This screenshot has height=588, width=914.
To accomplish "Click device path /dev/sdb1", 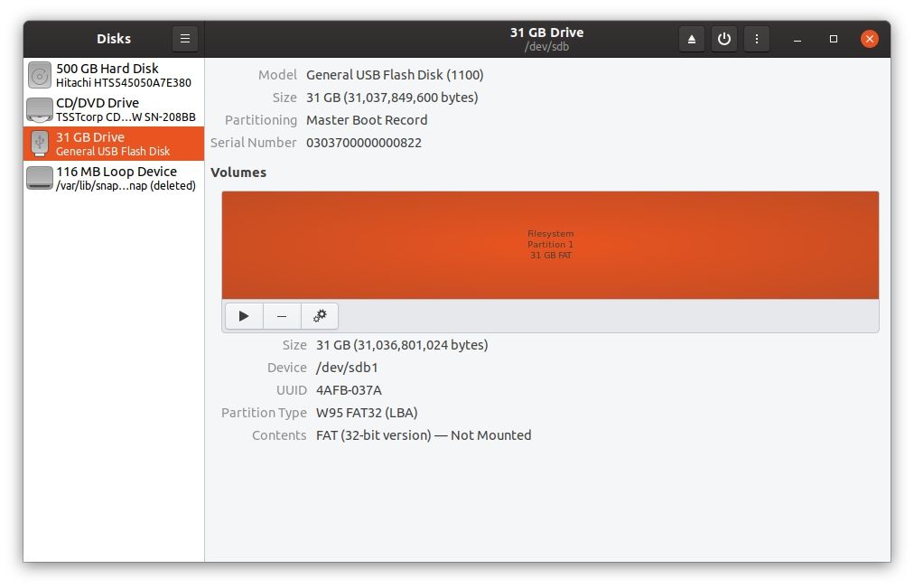I will (347, 368).
